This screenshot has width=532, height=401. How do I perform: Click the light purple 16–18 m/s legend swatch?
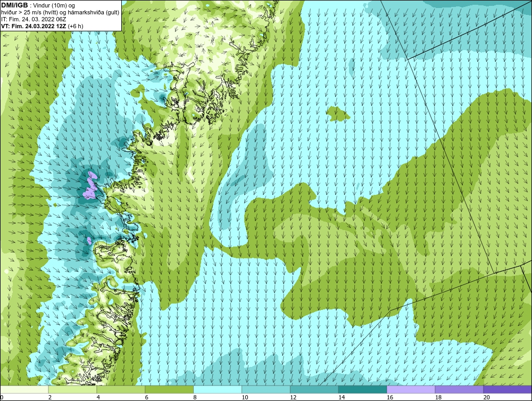pyautogui.click(x=411, y=390)
